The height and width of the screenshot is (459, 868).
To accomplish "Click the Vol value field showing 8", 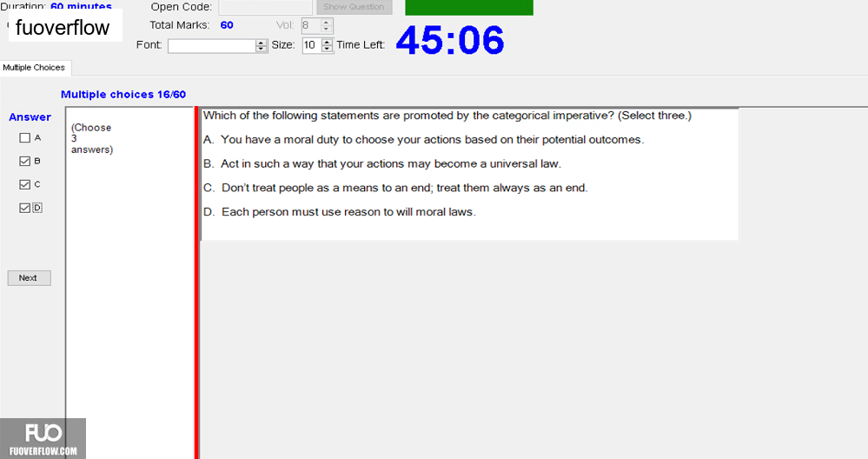I will coord(310,25).
